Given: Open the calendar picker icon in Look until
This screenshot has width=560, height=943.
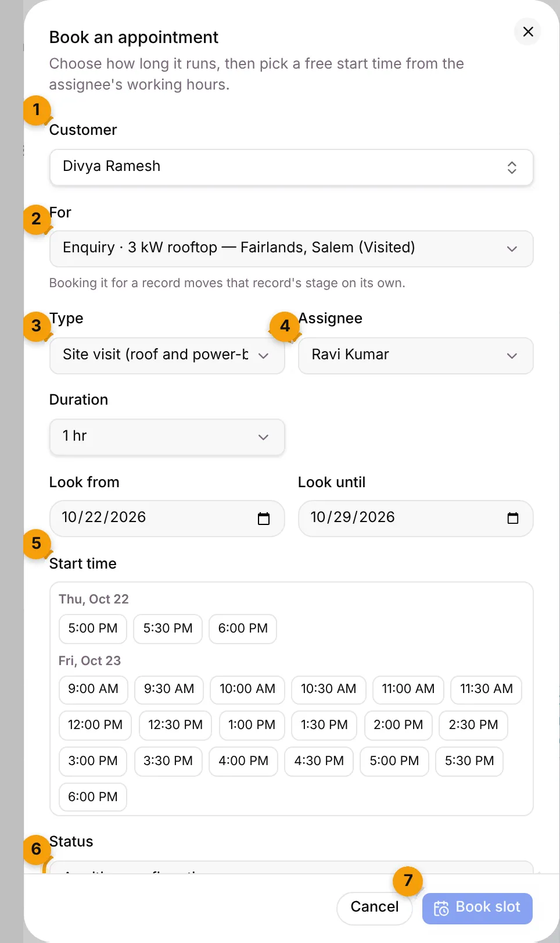Looking at the screenshot, I should click(x=512, y=519).
